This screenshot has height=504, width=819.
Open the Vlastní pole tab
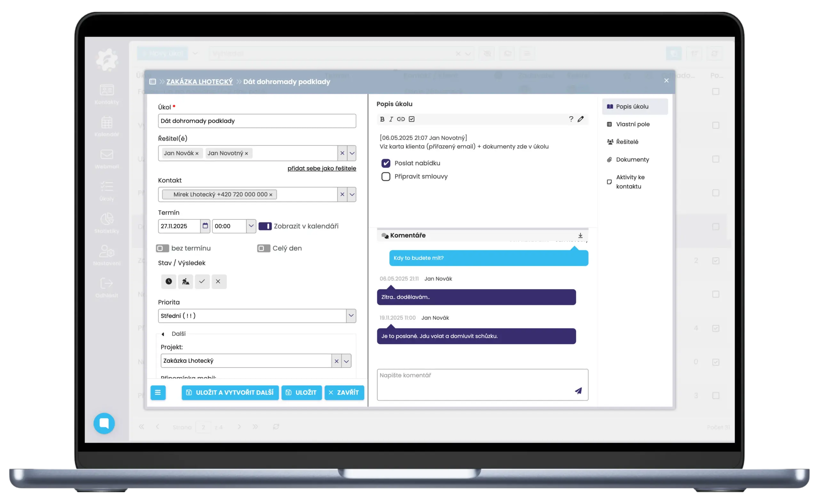(632, 124)
